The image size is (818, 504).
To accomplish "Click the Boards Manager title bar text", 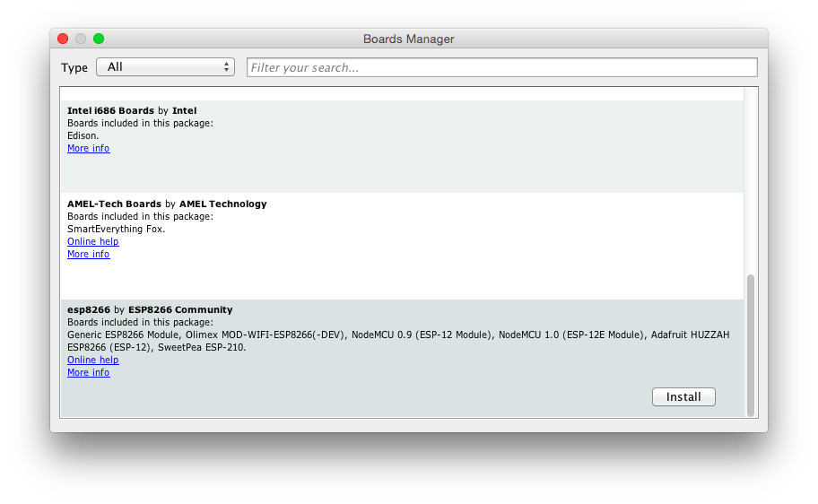I will pyautogui.click(x=408, y=39).
